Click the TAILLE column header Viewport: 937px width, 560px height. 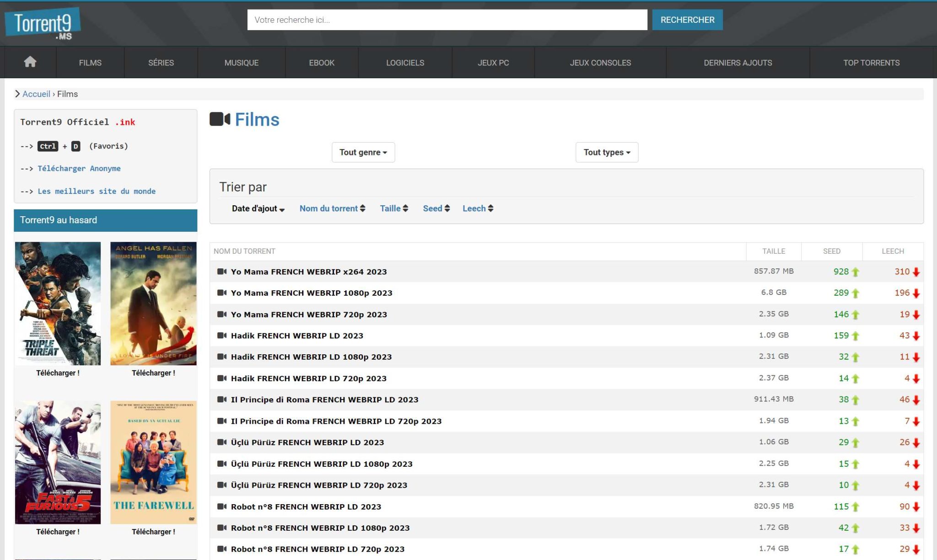click(774, 251)
